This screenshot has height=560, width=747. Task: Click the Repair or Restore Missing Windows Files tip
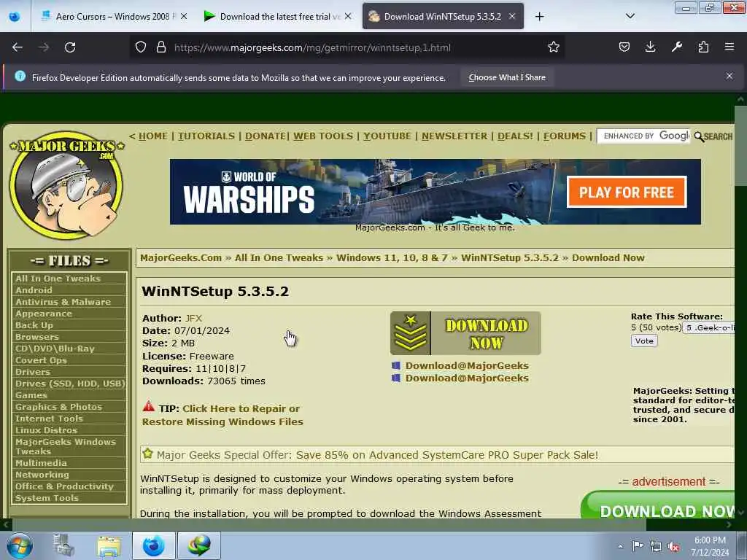coord(222,415)
